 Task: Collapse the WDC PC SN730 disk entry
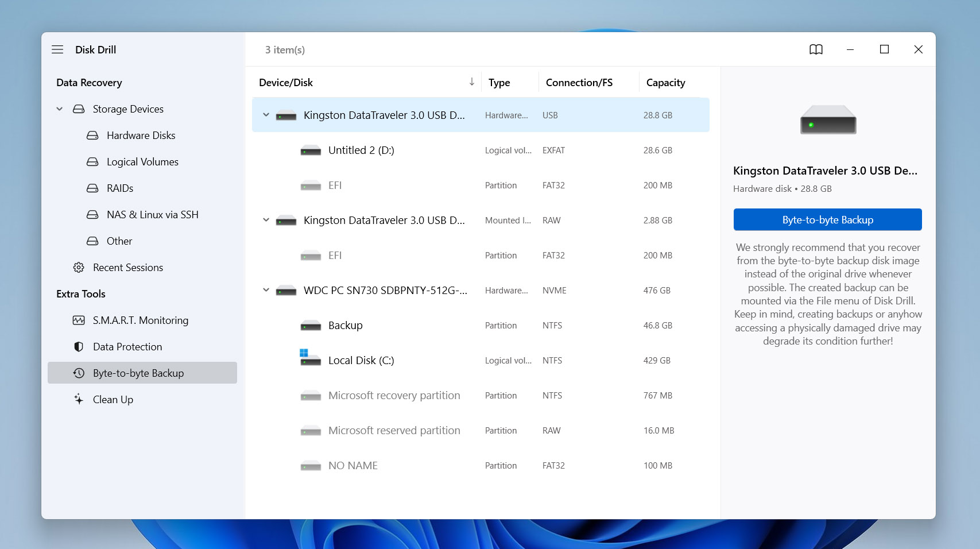coord(266,290)
